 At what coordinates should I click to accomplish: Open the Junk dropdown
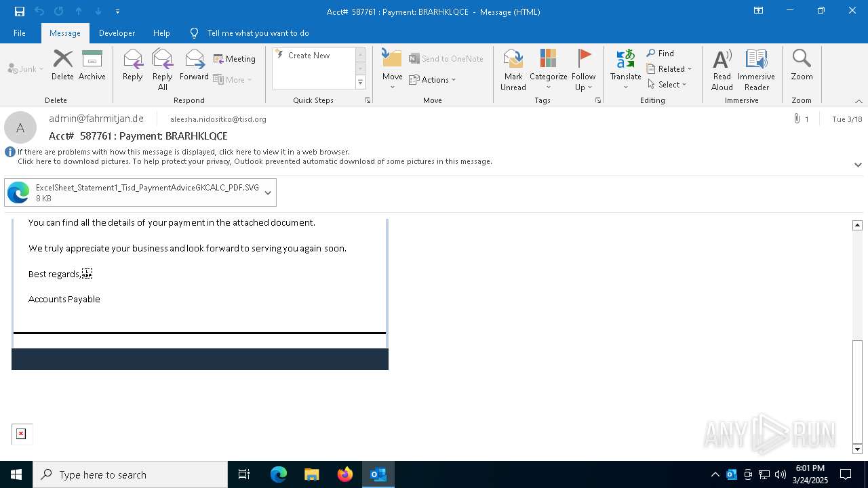[x=26, y=68]
